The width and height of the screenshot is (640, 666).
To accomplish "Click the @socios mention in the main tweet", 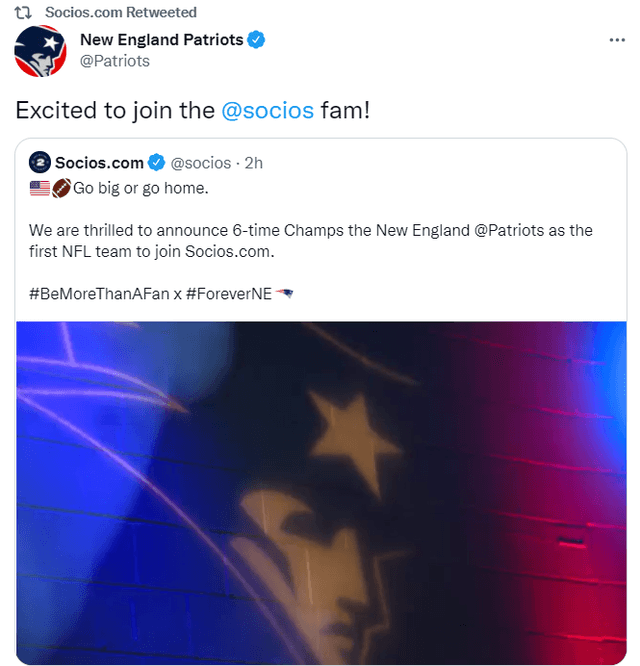I will click(267, 110).
